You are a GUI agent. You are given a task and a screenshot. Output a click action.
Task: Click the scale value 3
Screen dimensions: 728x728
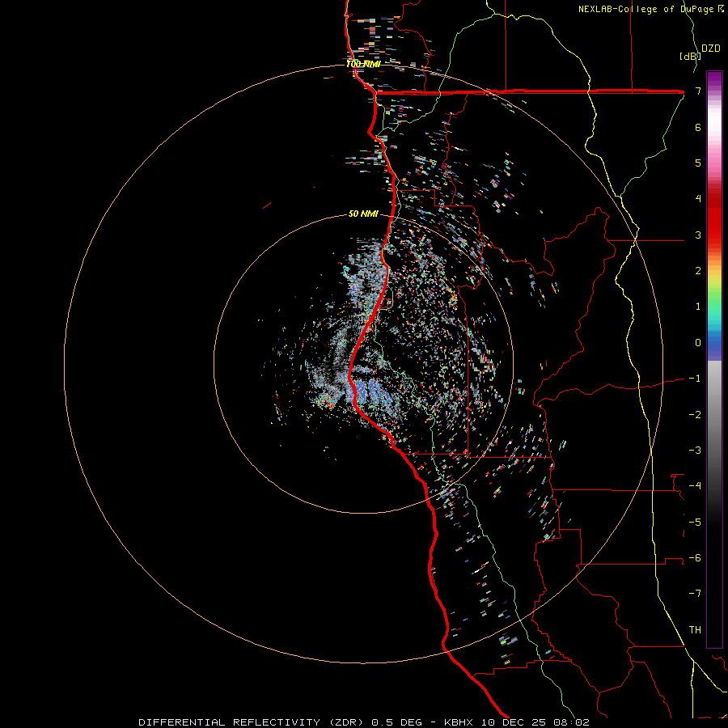pyautogui.click(x=698, y=235)
